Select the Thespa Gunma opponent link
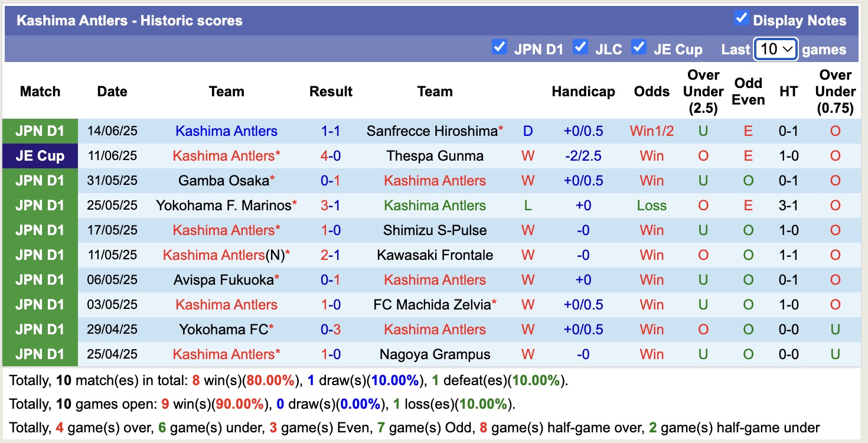 click(435, 156)
